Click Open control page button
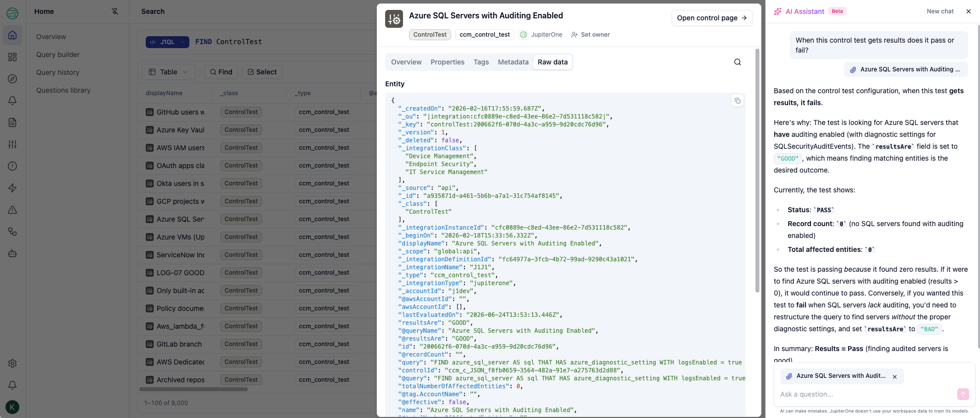This screenshot has width=980, height=418. 712,18
